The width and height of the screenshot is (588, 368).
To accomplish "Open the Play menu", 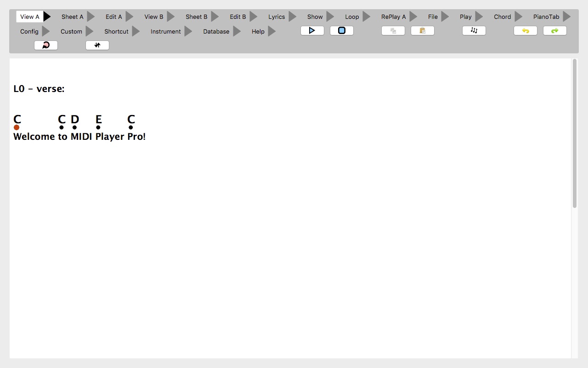I will point(466,17).
